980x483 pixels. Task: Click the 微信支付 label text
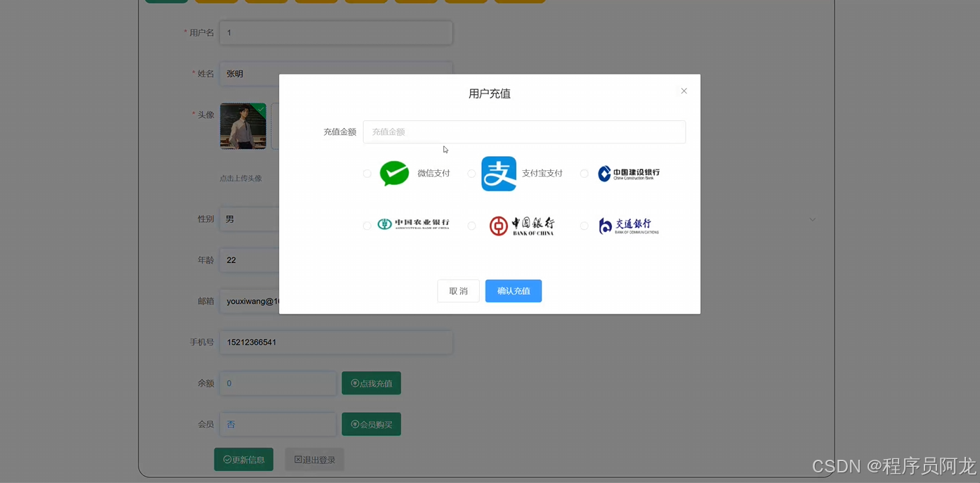[433, 174]
